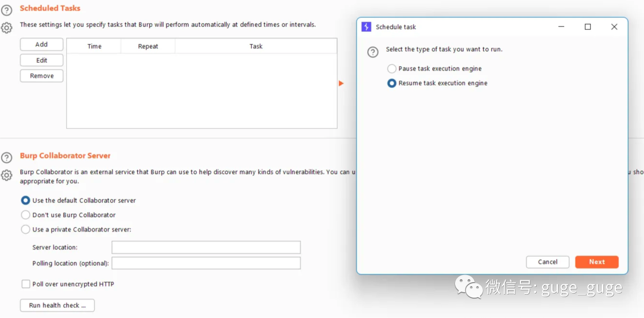Sort scheduled tasks by Task column
The width and height of the screenshot is (644, 318).
point(256,46)
